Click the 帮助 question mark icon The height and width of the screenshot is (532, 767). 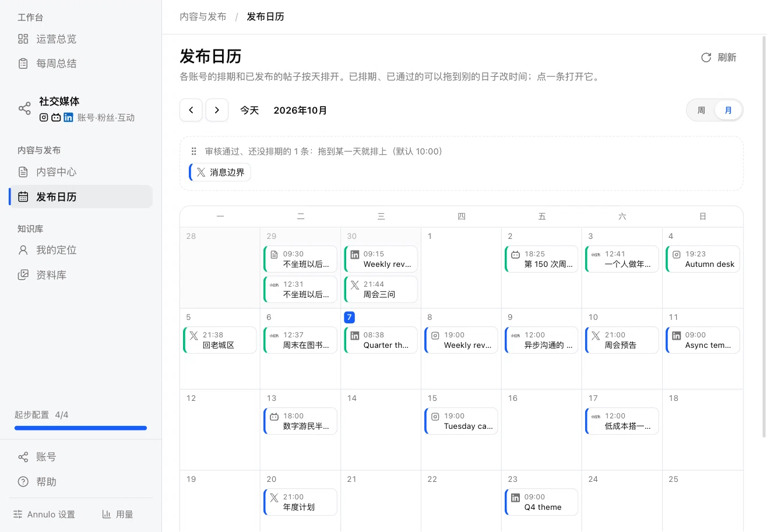click(23, 482)
